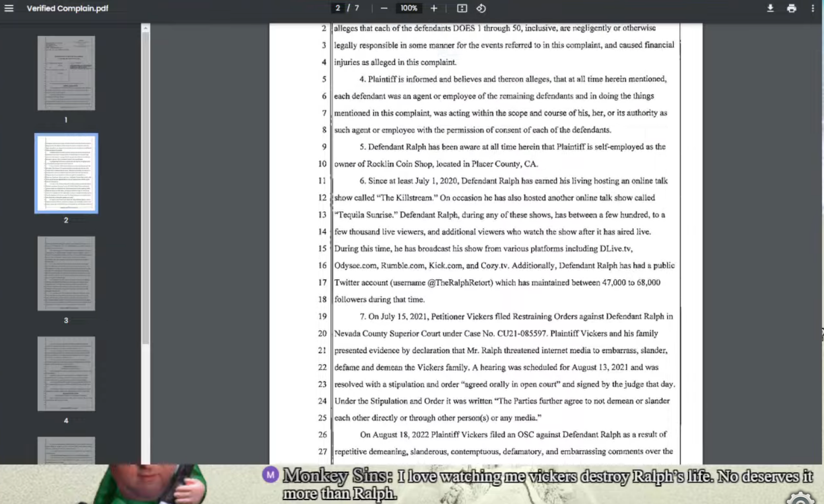Click the total page count 7
Image resolution: width=824 pixels, height=504 pixels.
[357, 8]
